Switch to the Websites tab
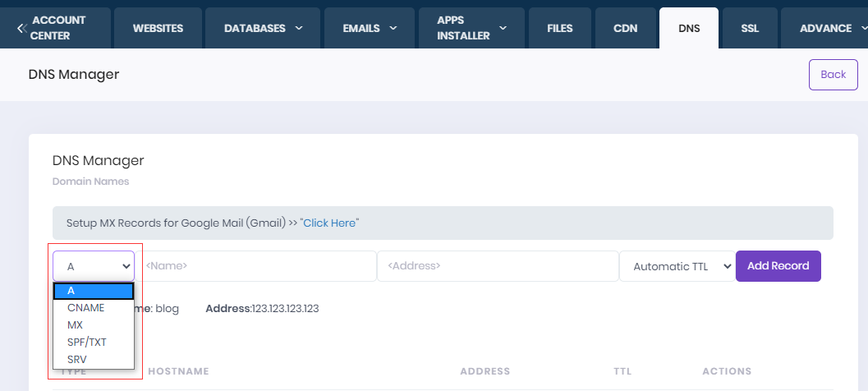 [158, 28]
